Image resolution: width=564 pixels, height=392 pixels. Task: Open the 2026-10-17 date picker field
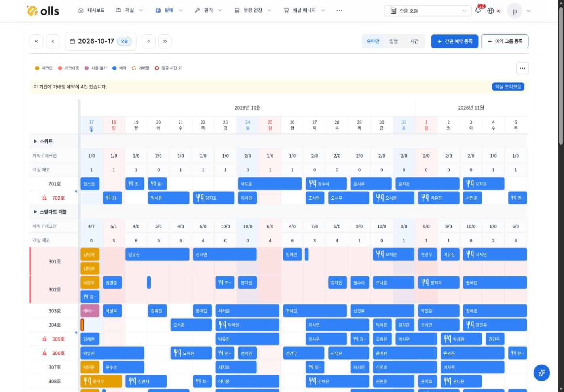101,41
